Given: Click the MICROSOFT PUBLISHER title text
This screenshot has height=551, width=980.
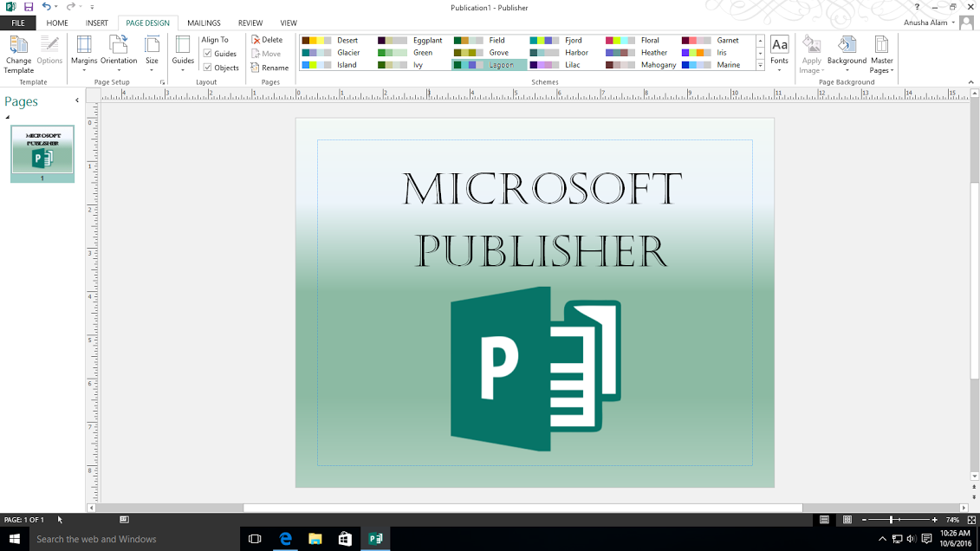Looking at the screenshot, I should (x=542, y=219).
